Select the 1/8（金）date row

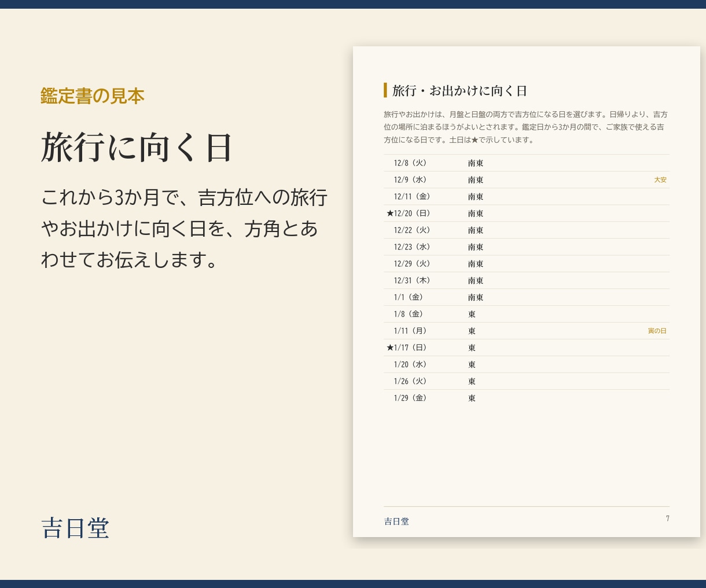(527, 314)
